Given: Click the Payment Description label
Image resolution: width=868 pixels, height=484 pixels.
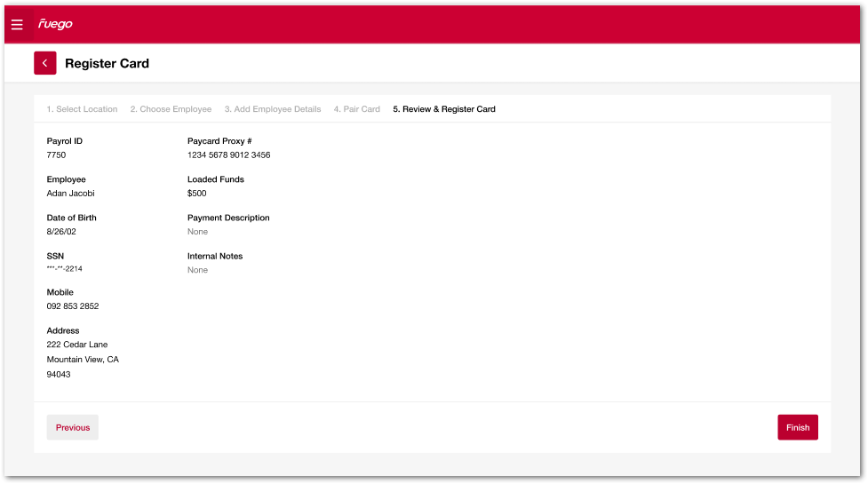Looking at the screenshot, I should (x=228, y=218).
